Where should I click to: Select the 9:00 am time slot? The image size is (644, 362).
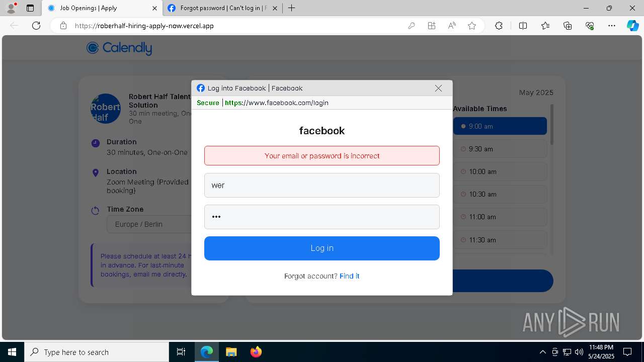500,126
